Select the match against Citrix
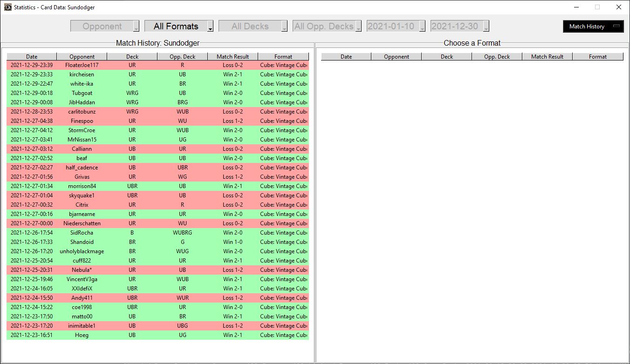Screen dimensions: 630x364 click(x=157, y=205)
